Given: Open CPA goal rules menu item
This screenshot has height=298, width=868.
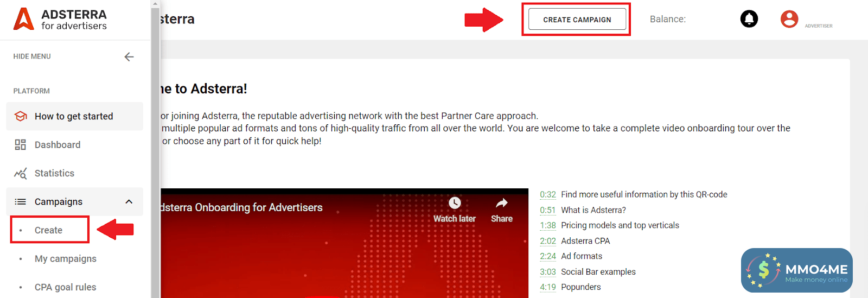Looking at the screenshot, I should [65, 287].
